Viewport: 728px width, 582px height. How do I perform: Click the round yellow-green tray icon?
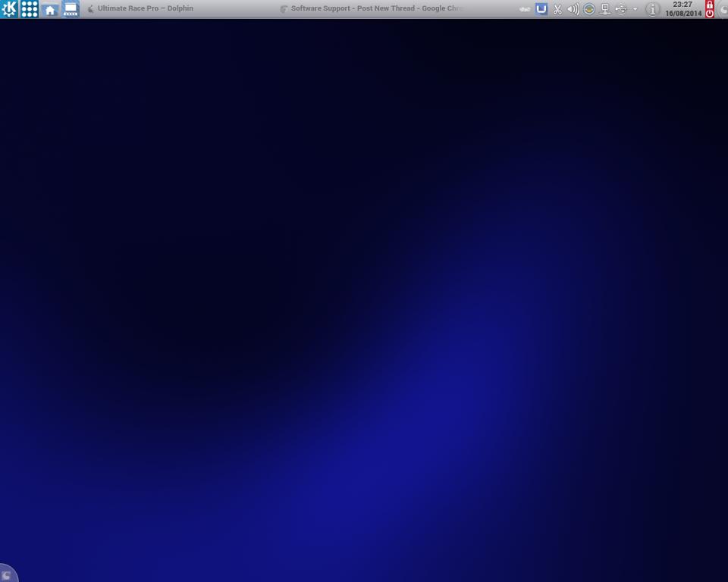click(588, 9)
